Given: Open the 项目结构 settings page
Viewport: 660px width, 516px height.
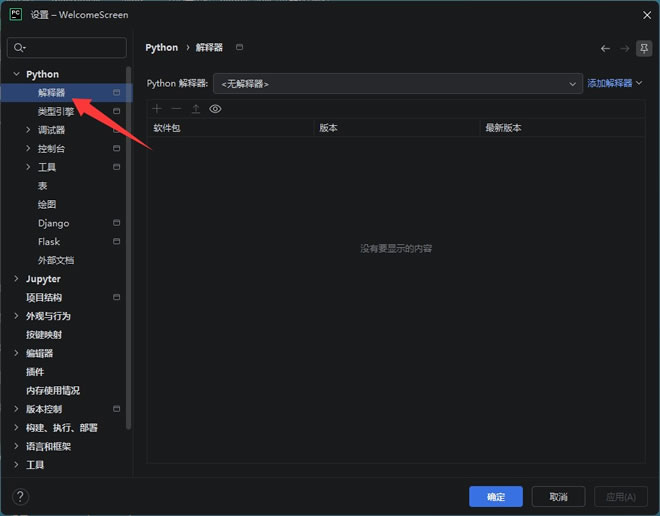Looking at the screenshot, I should coord(44,298).
